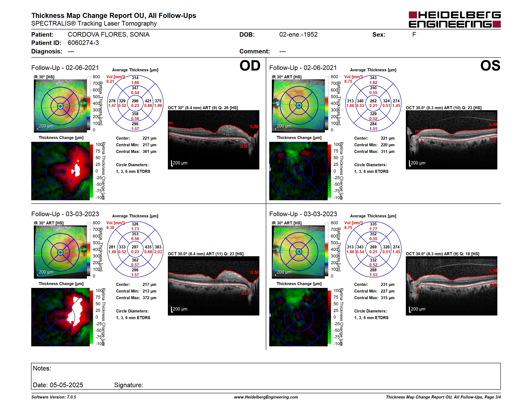Click the 'Page 3/4' footer text

[493, 397]
